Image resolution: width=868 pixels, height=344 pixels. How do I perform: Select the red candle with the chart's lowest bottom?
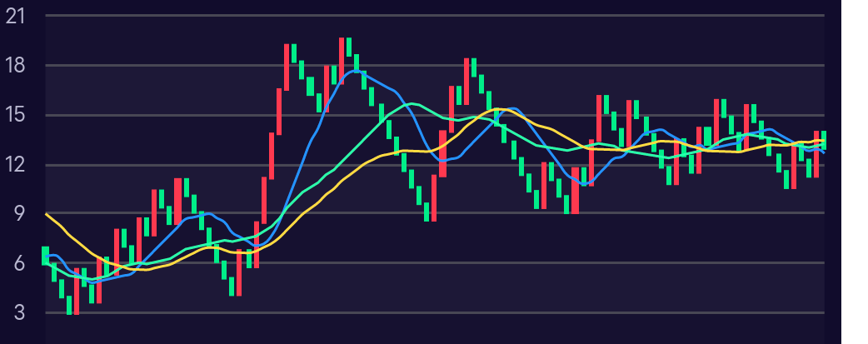click(x=77, y=292)
